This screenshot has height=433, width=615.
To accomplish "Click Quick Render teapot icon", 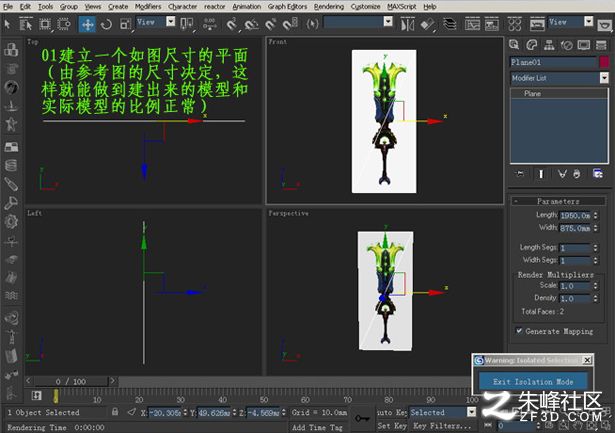I will pyautogui.click(x=605, y=25).
